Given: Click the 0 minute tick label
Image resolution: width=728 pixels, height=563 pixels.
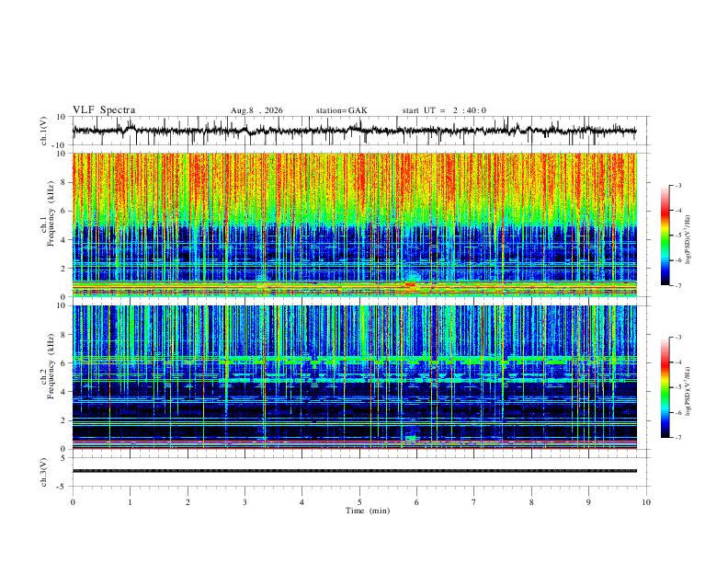Looking at the screenshot, I should pyautogui.click(x=73, y=502).
